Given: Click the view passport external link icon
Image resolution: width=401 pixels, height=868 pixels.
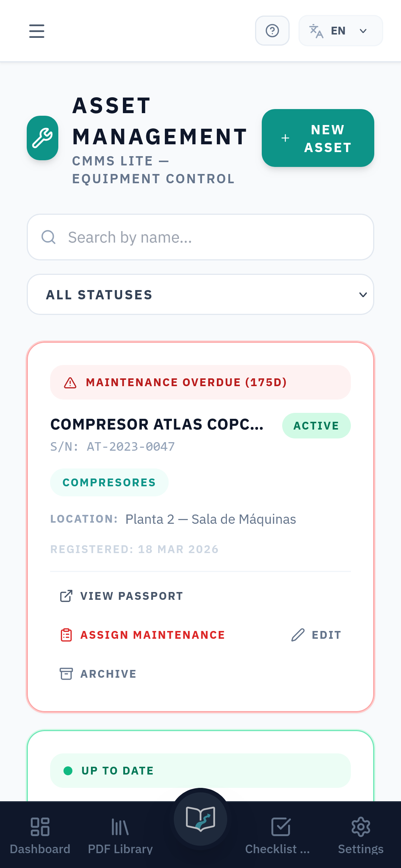Looking at the screenshot, I should coord(66,595).
